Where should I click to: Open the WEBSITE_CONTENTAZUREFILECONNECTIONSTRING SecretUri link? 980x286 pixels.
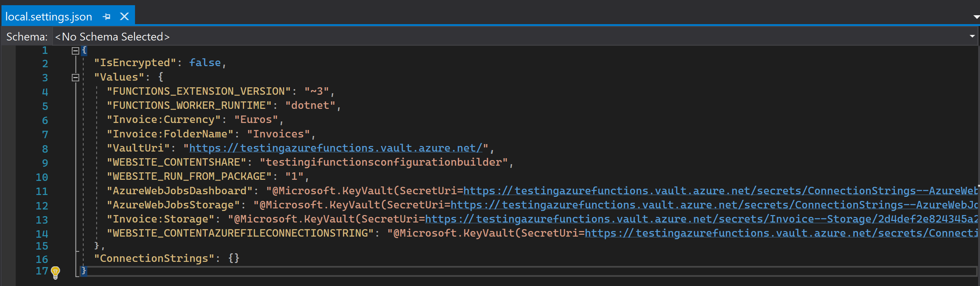pos(781,233)
